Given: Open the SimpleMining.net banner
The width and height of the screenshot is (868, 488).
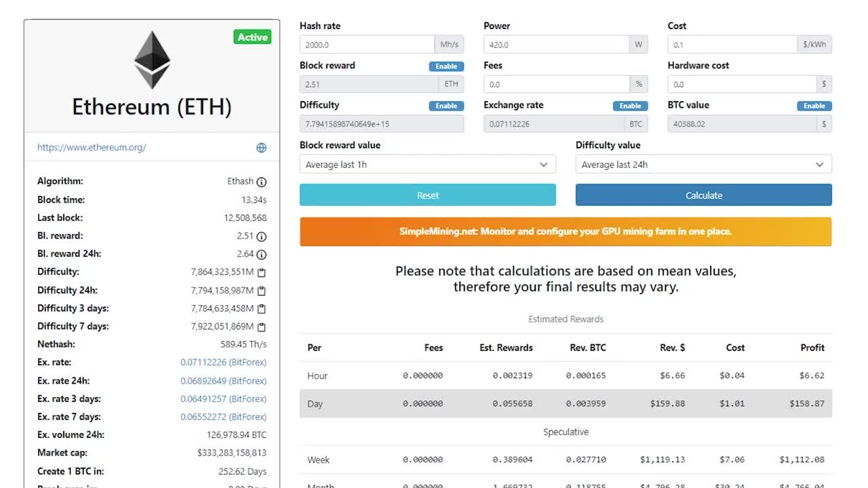Looking at the screenshot, I should pos(566,232).
